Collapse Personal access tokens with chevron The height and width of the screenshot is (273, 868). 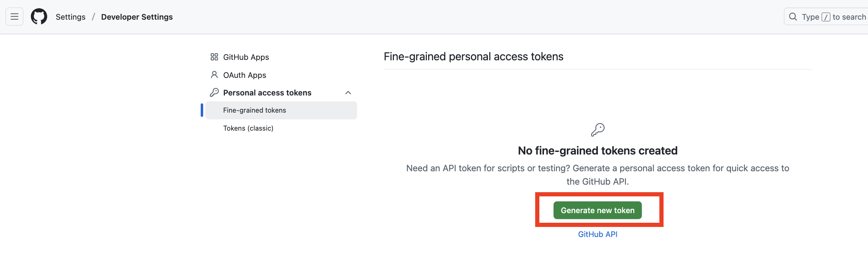[348, 93]
